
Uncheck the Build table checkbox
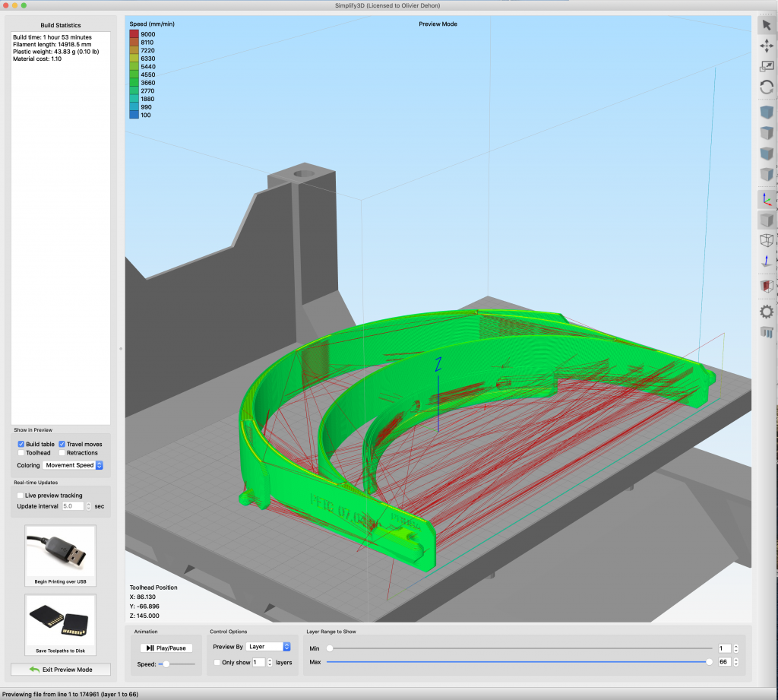coord(21,444)
